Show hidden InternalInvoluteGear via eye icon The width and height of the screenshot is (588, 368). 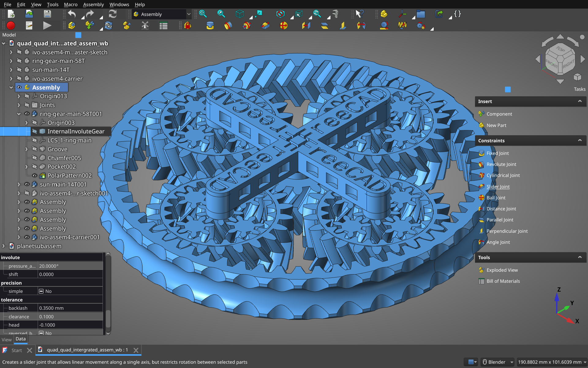35,132
